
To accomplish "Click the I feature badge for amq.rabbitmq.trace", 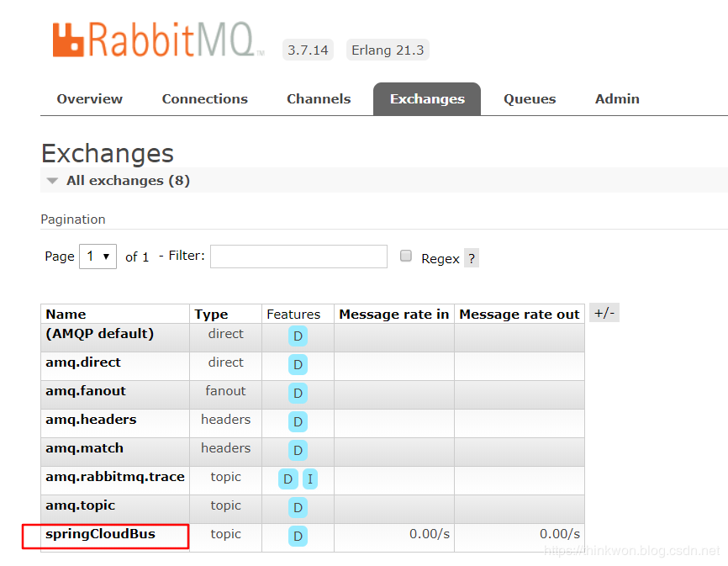I will coord(309,479).
